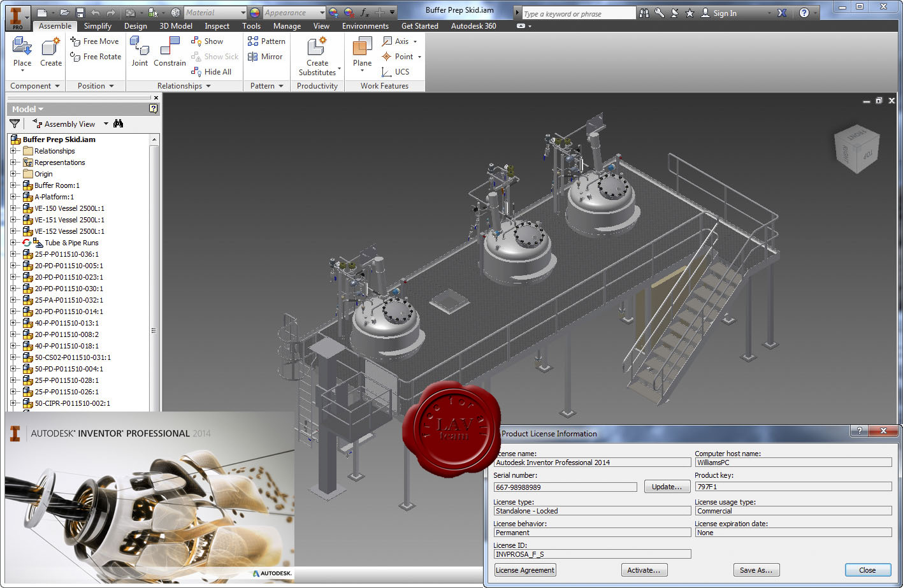Expand the Representations node
The image size is (903, 588).
(13, 162)
